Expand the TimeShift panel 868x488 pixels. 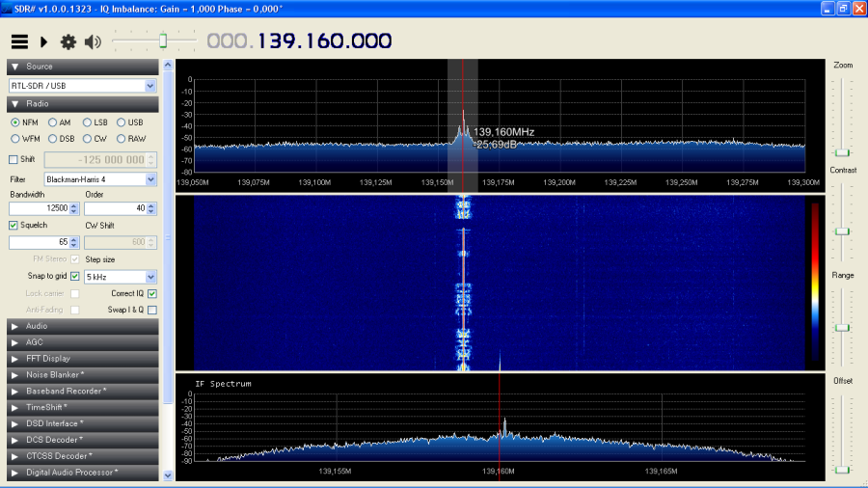point(83,407)
